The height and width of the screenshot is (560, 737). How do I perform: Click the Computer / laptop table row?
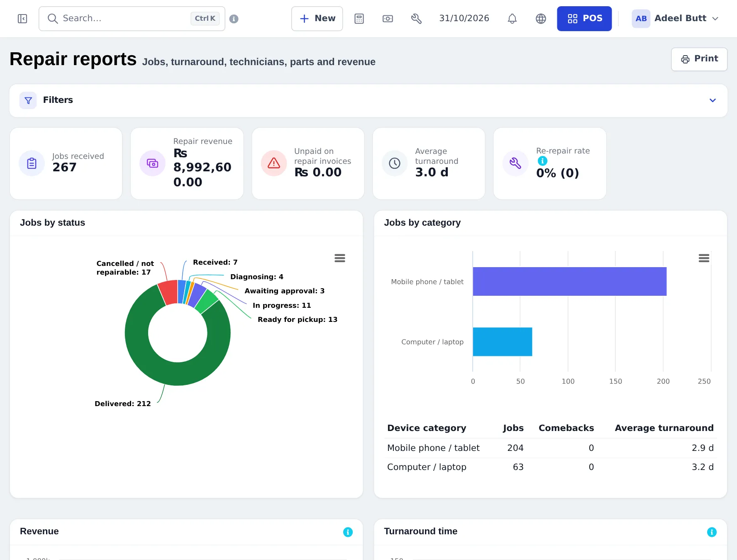point(550,467)
